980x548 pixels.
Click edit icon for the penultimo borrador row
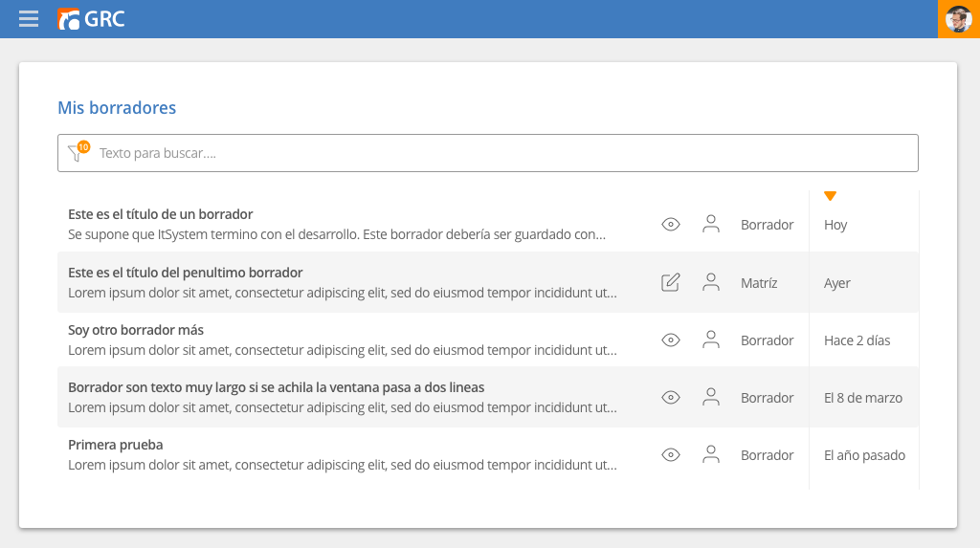[x=671, y=282]
